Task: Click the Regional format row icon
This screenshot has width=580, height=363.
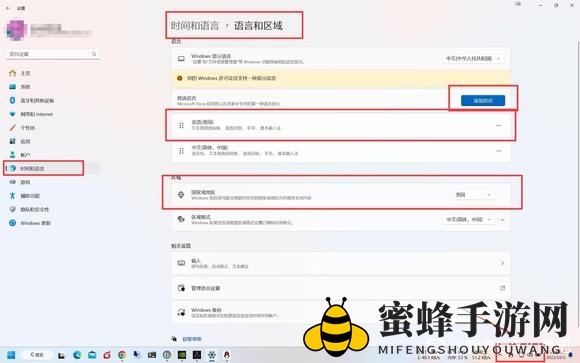Action: (181, 219)
